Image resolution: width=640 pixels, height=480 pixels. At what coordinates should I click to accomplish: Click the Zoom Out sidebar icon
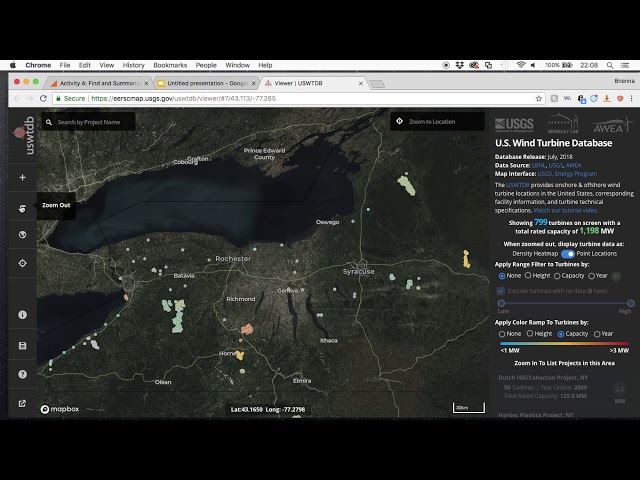22,209
